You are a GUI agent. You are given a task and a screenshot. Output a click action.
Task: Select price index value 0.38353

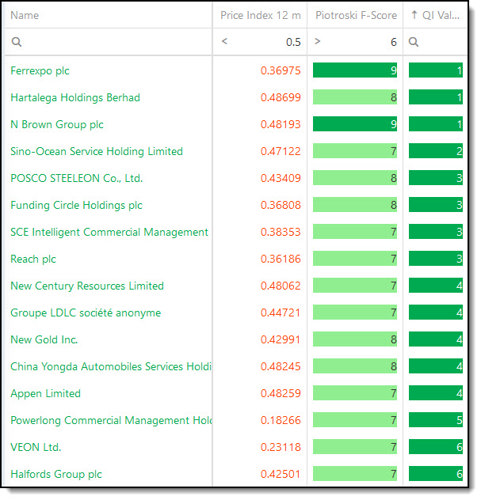[281, 232]
